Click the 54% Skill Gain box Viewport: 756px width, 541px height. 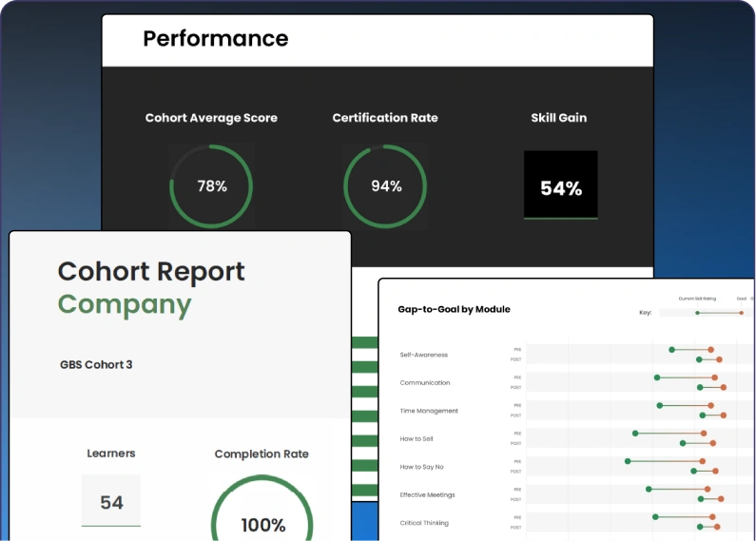pos(561,185)
